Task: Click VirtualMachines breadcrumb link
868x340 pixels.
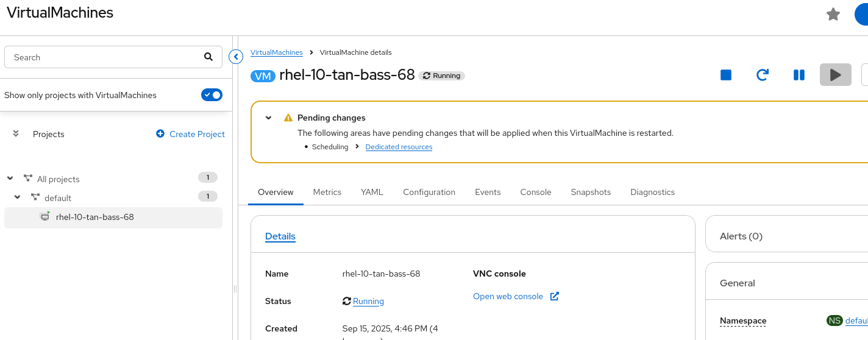Action: (x=276, y=52)
